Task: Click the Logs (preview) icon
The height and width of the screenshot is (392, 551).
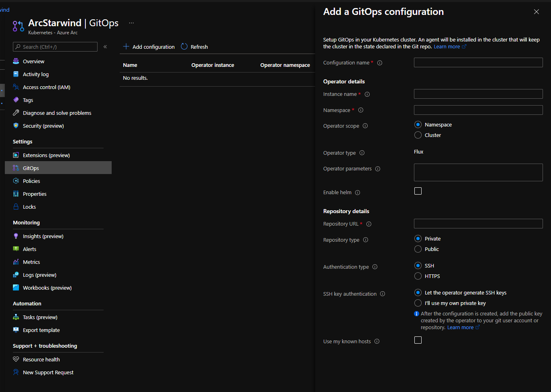Action: (16, 275)
